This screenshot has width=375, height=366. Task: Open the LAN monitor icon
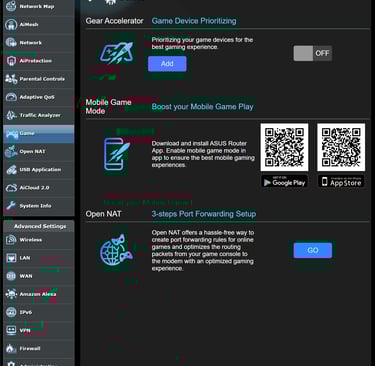click(x=11, y=258)
